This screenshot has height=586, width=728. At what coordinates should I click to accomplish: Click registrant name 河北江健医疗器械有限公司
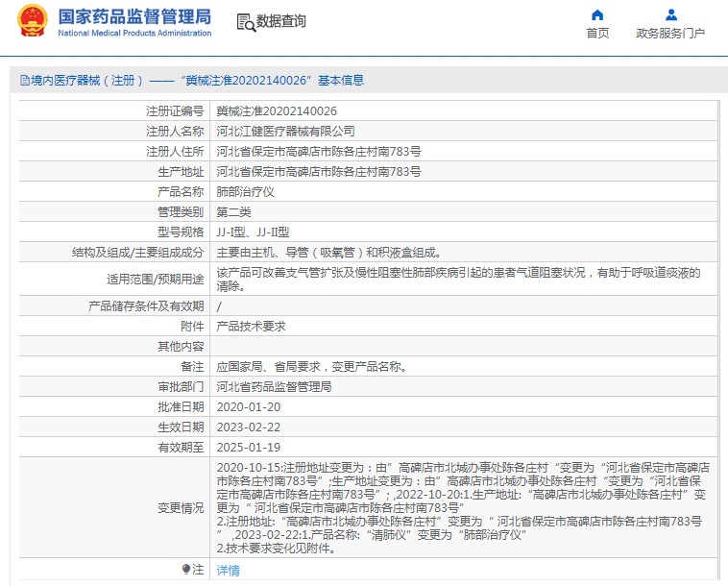(285, 131)
